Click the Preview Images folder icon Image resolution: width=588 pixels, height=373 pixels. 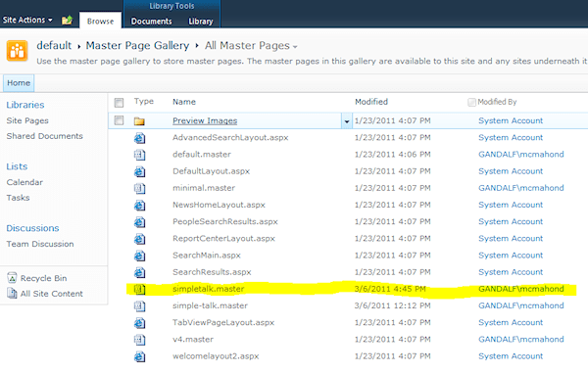pyautogui.click(x=139, y=121)
